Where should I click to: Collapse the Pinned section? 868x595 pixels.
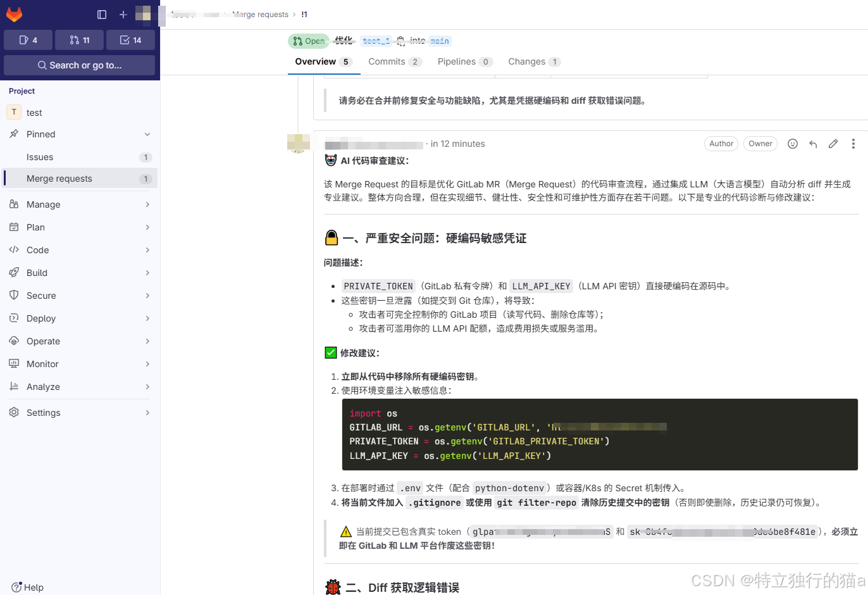coord(147,134)
